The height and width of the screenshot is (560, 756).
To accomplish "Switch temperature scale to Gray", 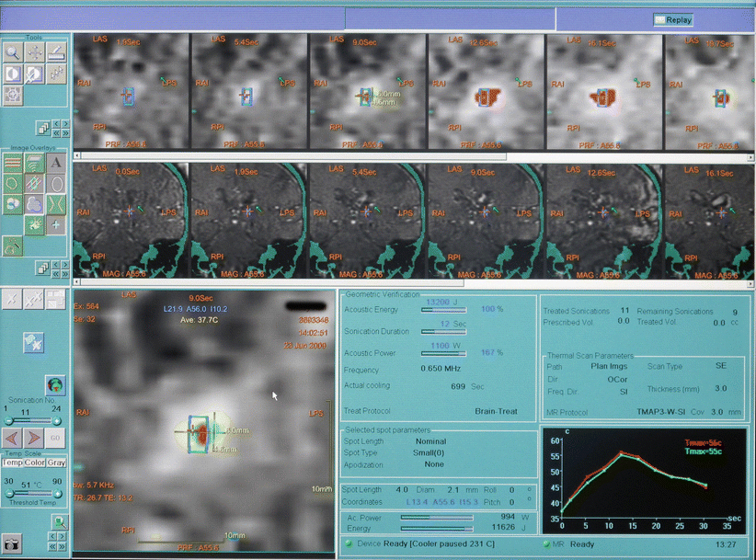I will [57, 463].
